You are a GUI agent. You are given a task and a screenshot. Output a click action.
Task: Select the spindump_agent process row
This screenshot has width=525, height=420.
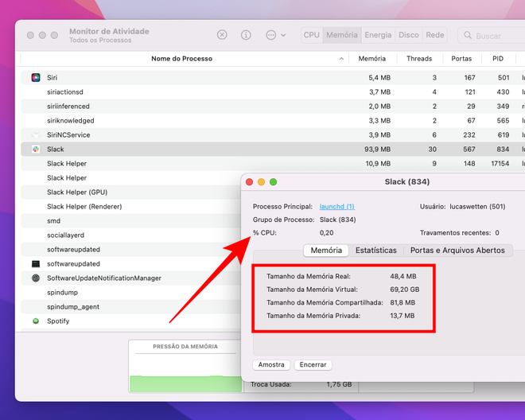130,307
